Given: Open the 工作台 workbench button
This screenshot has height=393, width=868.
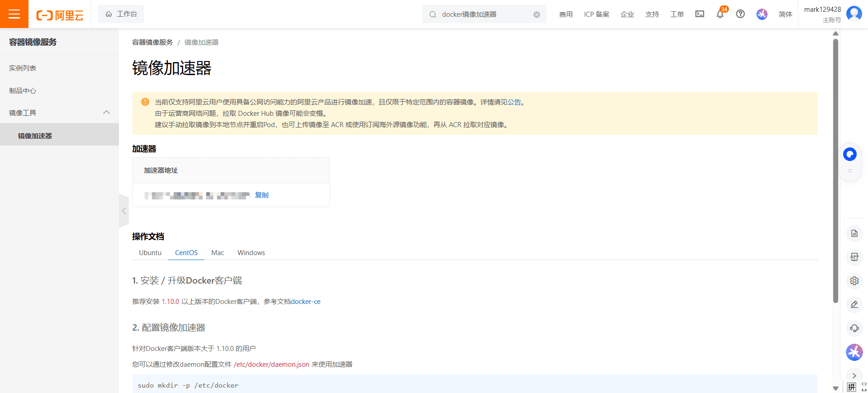Looking at the screenshot, I should tap(121, 14).
